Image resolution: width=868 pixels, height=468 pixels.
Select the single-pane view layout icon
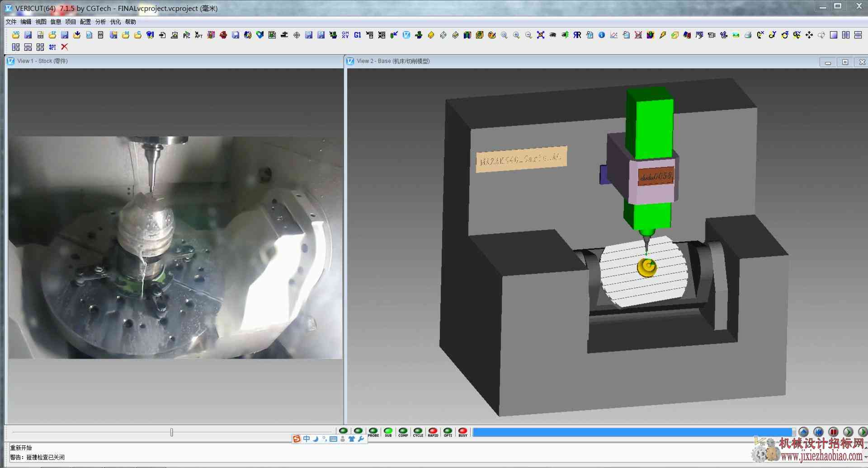pos(834,35)
